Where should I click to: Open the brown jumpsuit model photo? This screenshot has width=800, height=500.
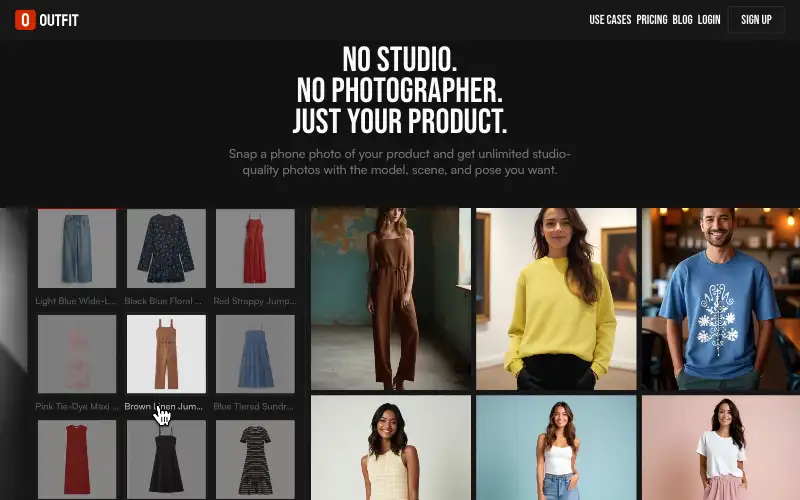pos(391,299)
